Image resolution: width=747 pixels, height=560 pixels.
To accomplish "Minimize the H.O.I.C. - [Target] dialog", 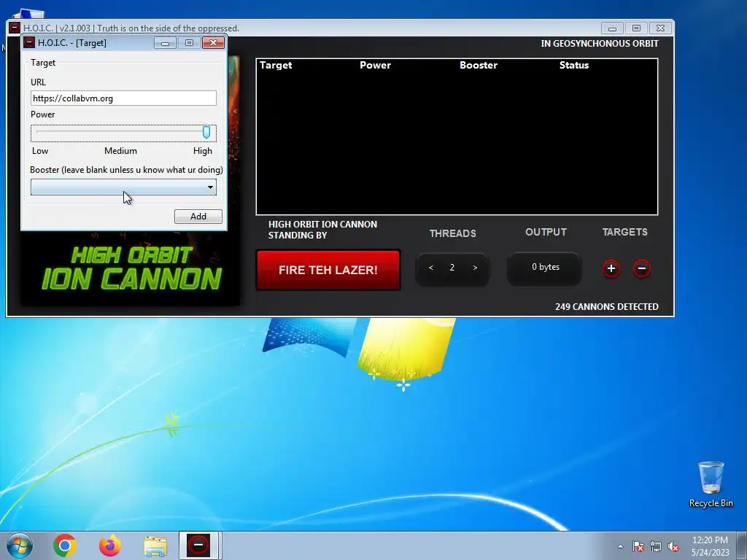I will [166, 43].
